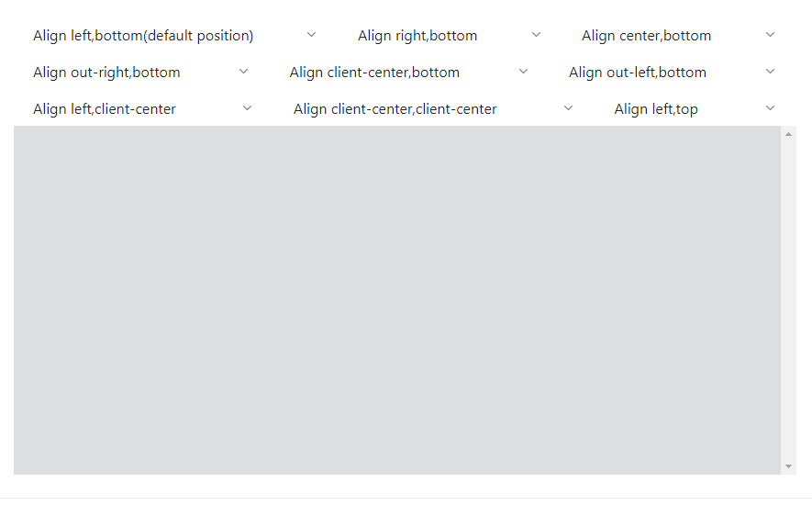Click chevron beside Align out-left,bottom
The width and height of the screenshot is (812, 505).
(x=770, y=72)
